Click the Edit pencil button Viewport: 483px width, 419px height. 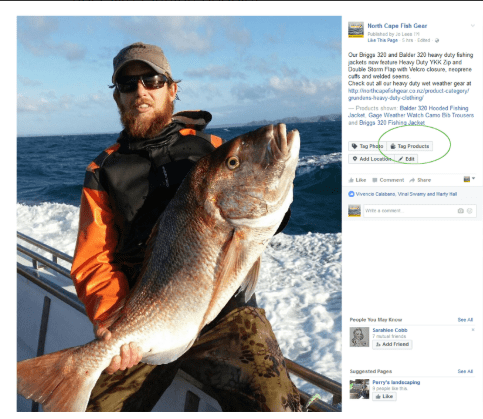click(406, 159)
